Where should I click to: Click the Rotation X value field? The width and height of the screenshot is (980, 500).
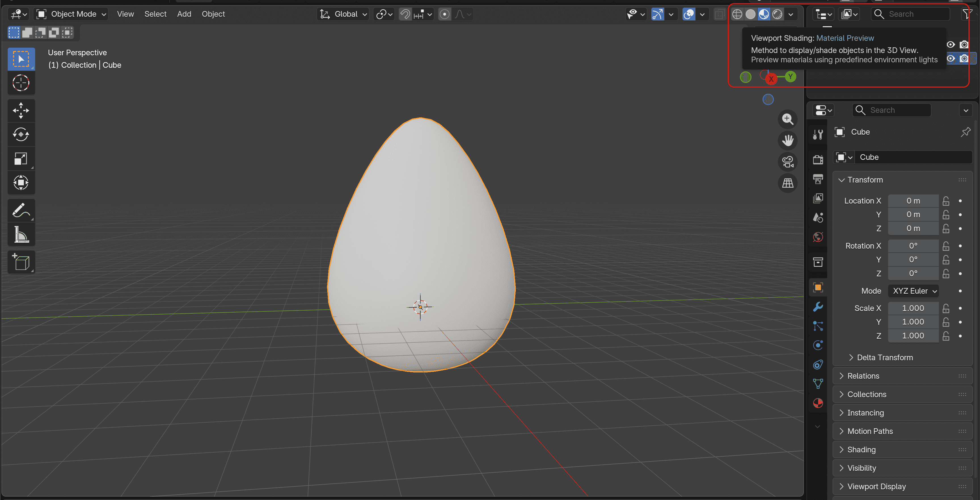click(913, 246)
